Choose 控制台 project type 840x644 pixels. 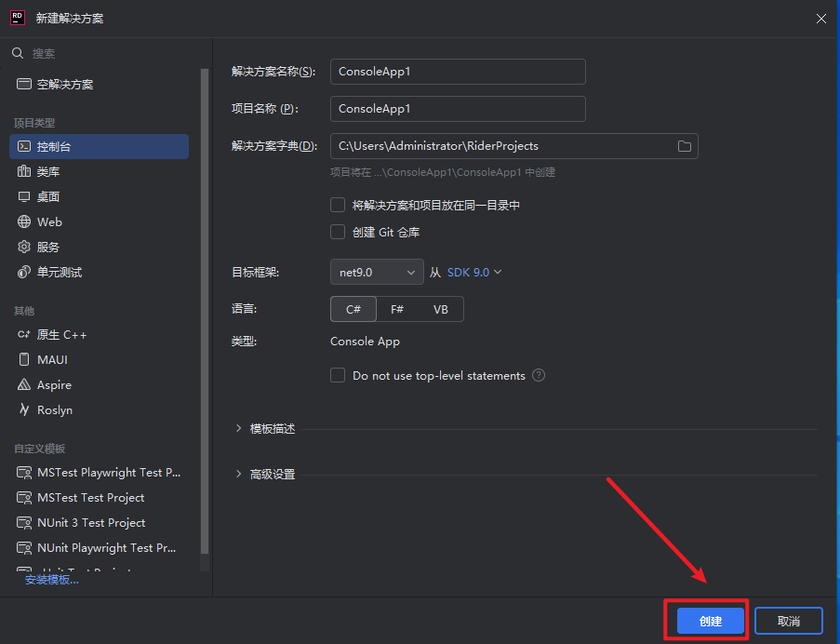(100, 146)
